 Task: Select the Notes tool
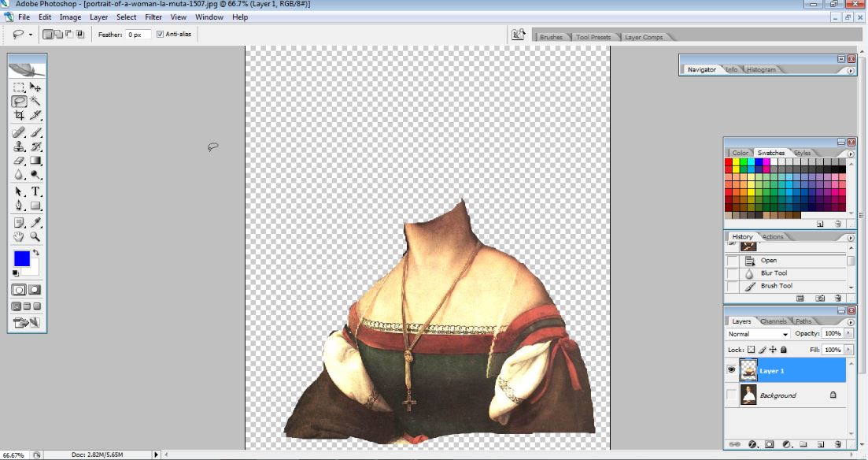19,223
